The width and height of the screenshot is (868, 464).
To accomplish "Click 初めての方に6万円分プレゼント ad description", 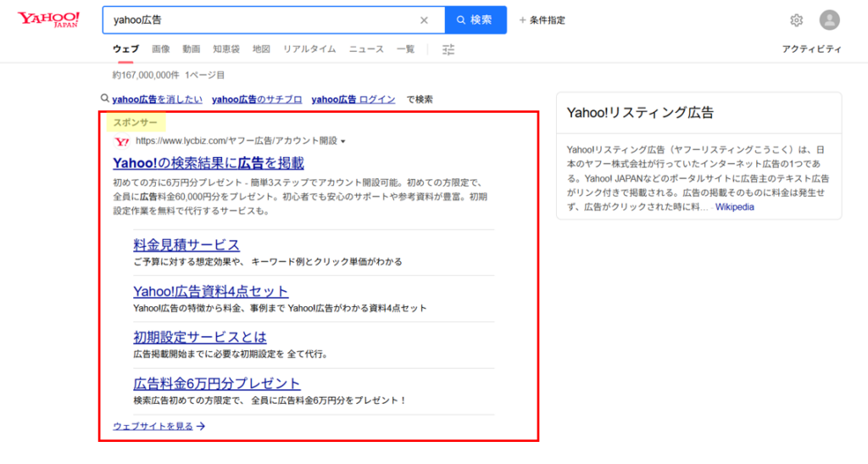I will (300, 197).
